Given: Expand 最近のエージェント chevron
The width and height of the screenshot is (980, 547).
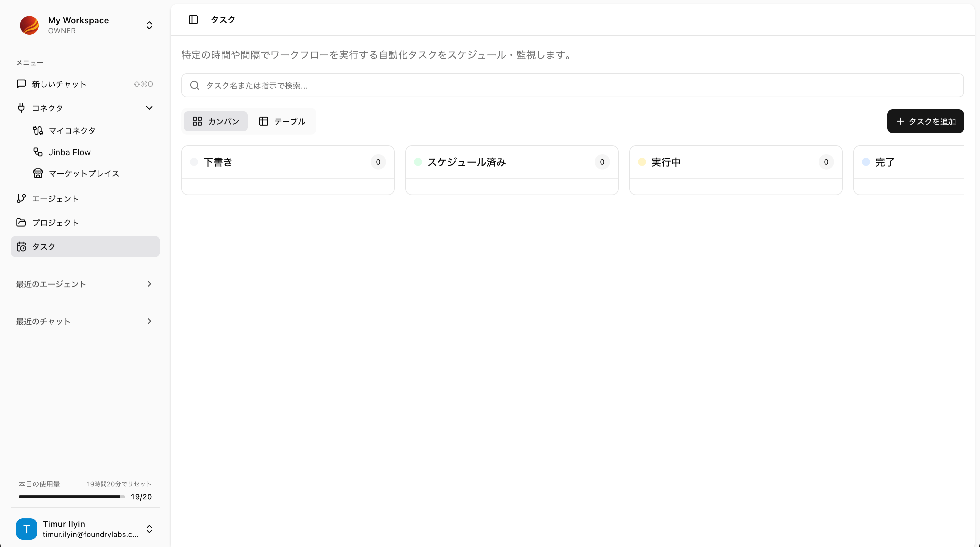Looking at the screenshot, I should click(149, 284).
